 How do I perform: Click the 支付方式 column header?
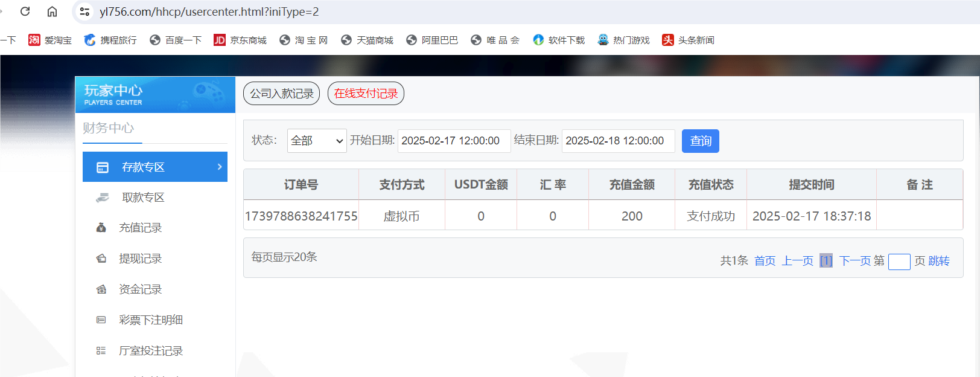[x=402, y=185]
